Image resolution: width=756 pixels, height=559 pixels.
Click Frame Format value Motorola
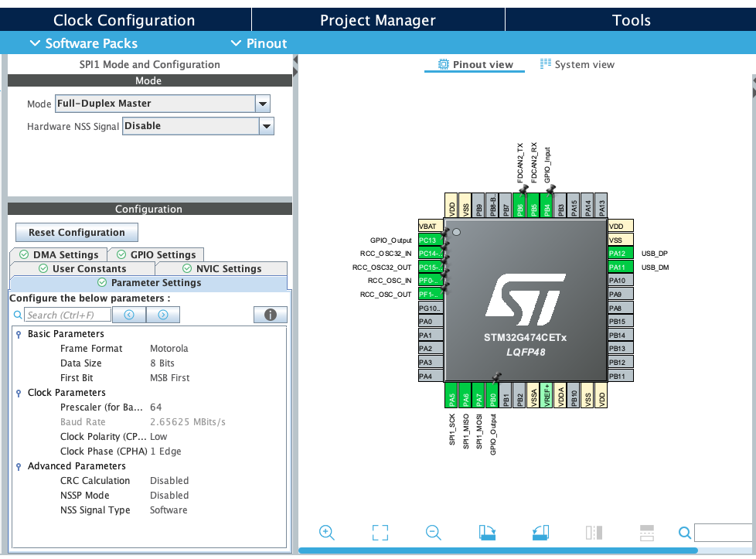169,348
